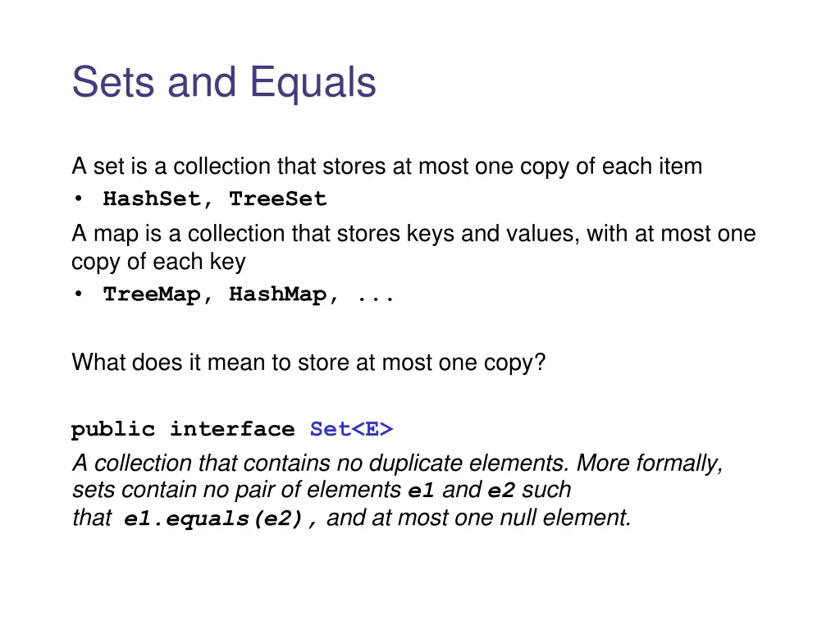The width and height of the screenshot is (840, 630).
Task: Open the blue Set<E> link text
Action: tap(351, 430)
